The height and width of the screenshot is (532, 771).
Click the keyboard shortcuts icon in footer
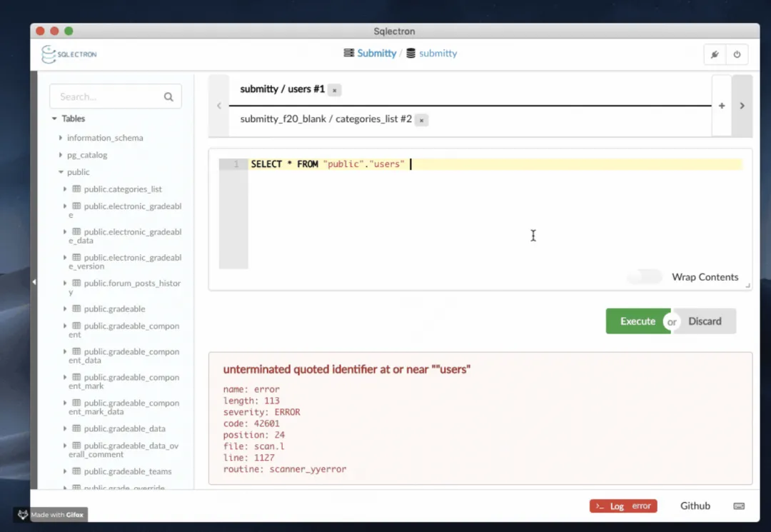[739, 506]
